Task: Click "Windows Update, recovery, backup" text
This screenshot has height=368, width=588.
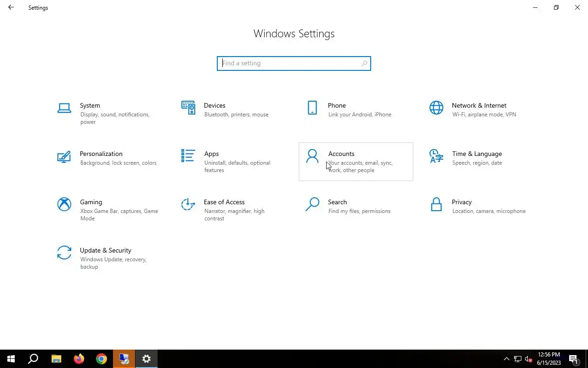Action: (113, 263)
